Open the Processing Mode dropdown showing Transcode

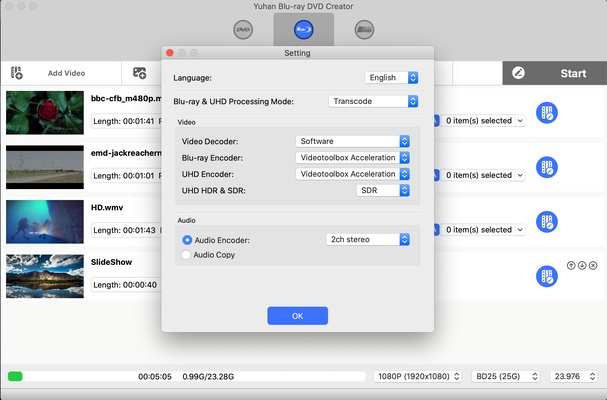tap(373, 101)
